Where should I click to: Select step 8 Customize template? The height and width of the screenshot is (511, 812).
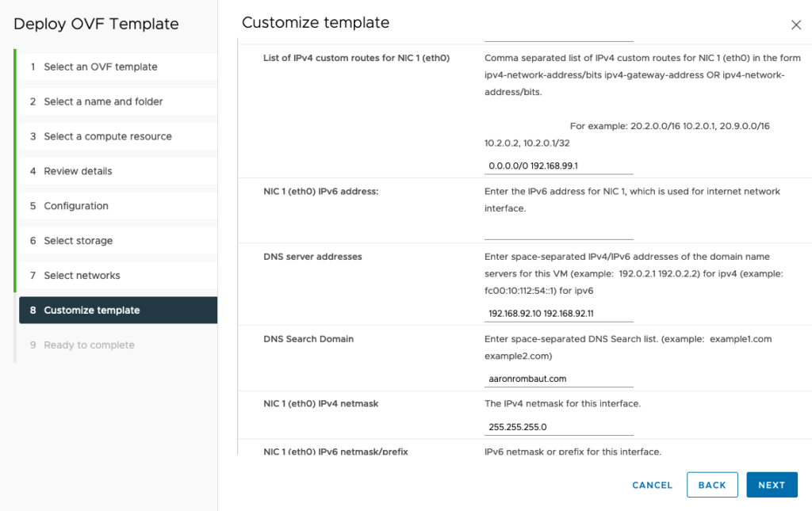[91, 311]
